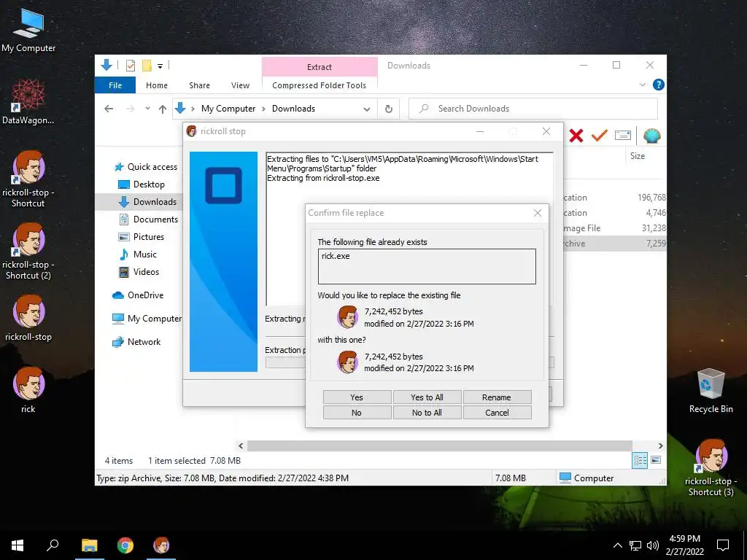The width and height of the screenshot is (747, 560).
Task: Expand the My Computer breadcrumb chevron
Action: coord(263,109)
